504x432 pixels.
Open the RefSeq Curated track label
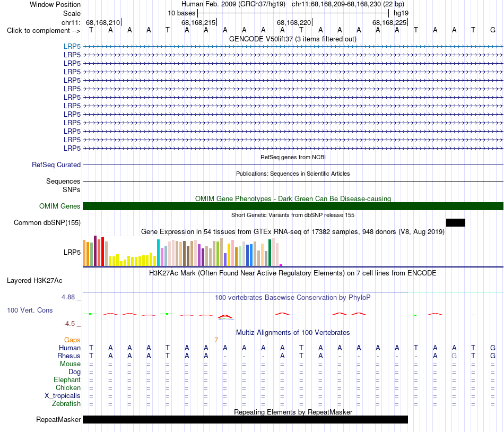pos(56,165)
